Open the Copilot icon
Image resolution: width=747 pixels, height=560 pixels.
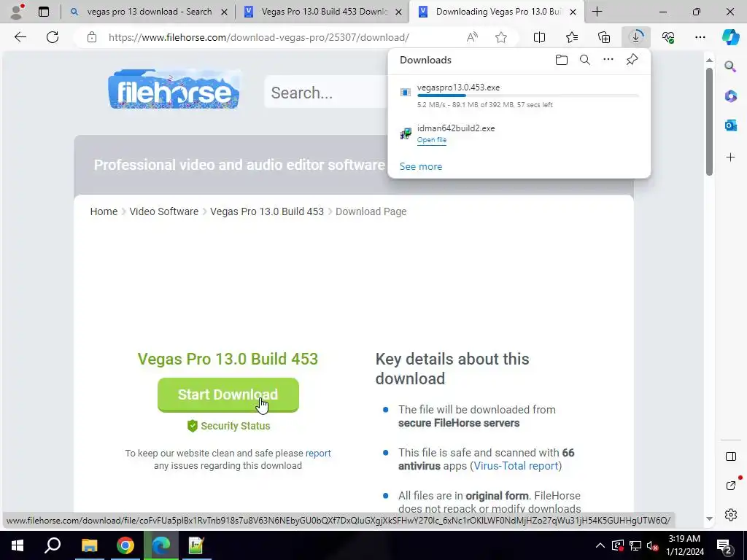coord(730,37)
